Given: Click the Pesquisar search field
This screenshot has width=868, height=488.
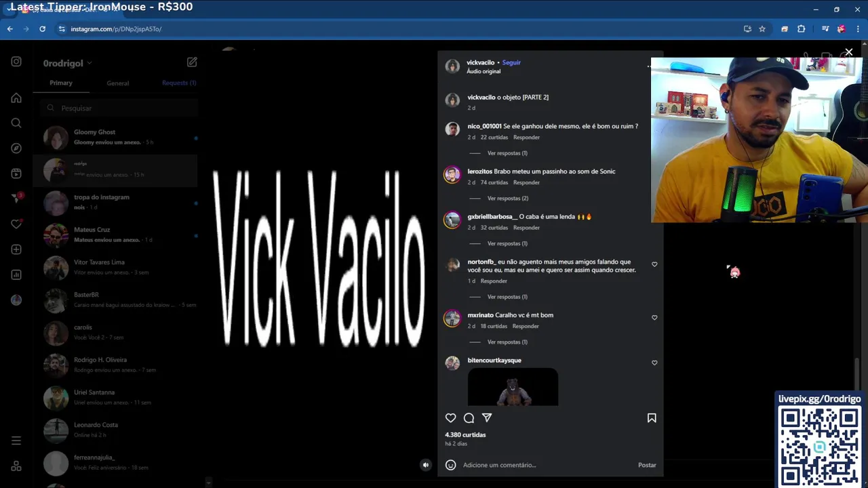Looking at the screenshot, I should coord(119,108).
